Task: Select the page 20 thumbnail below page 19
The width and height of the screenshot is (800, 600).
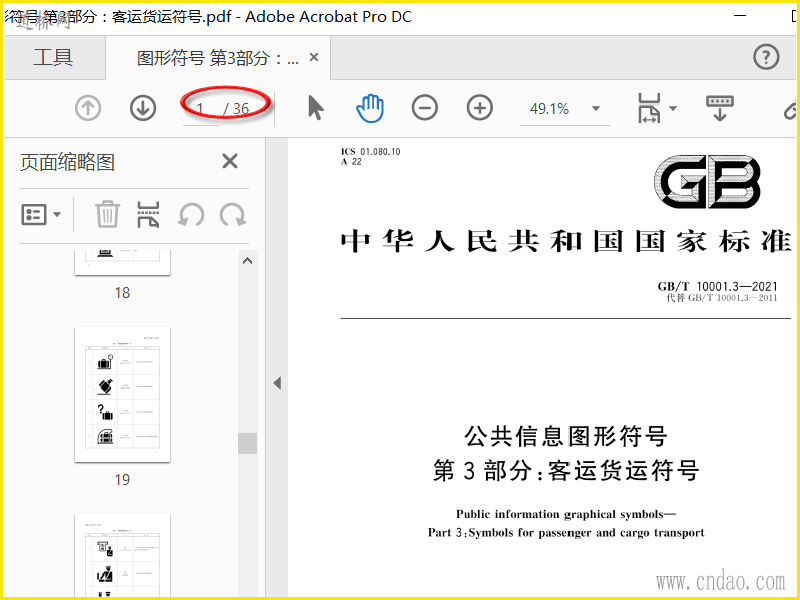Action: (x=122, y=556)
